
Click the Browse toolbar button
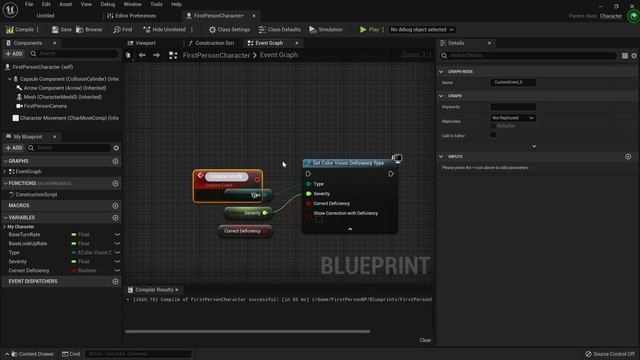click(x=89, y=29)
